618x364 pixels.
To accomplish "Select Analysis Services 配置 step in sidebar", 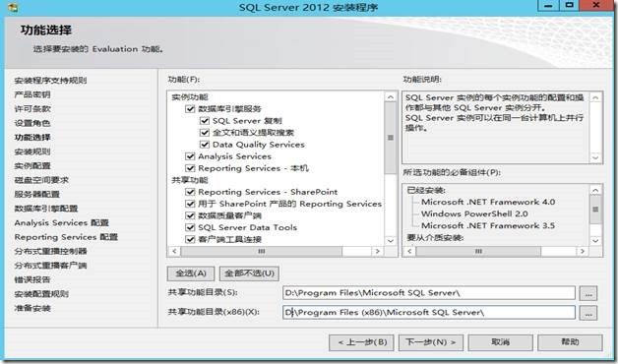I will (x=61, y=222).
